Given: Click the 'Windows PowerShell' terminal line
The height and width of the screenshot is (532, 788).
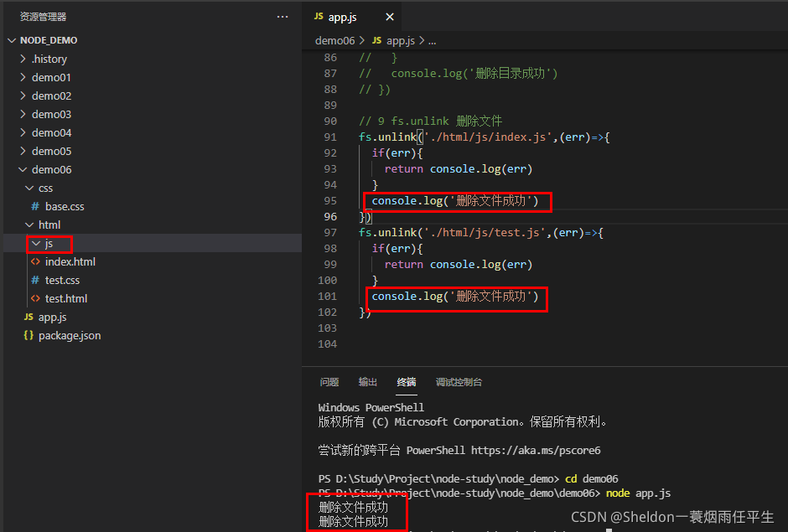Looking at the screenshot, I should pos(371,407).
